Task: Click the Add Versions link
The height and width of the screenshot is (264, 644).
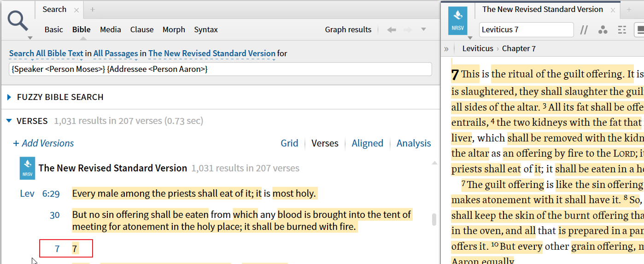Action: [44, 143]
